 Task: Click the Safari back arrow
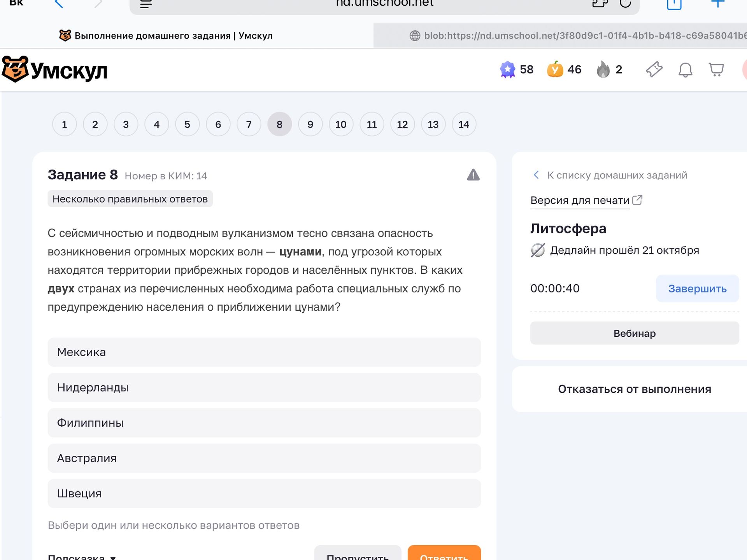(x=59, y=4)
